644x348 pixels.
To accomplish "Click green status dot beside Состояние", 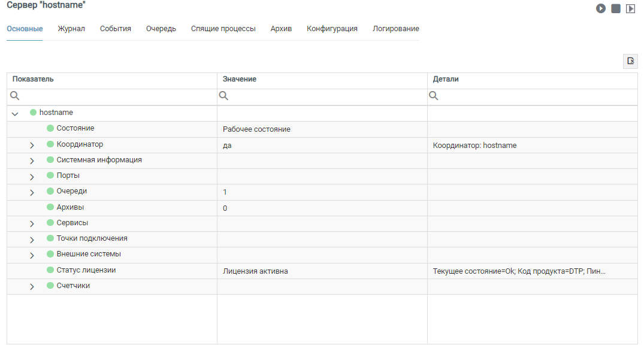I will pos(50,128).
